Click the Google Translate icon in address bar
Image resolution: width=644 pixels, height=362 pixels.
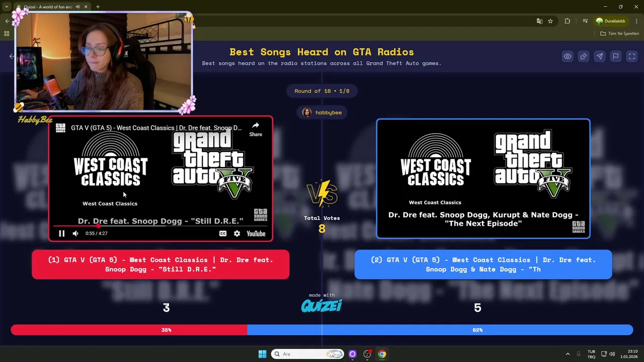[x=539, y=21]
